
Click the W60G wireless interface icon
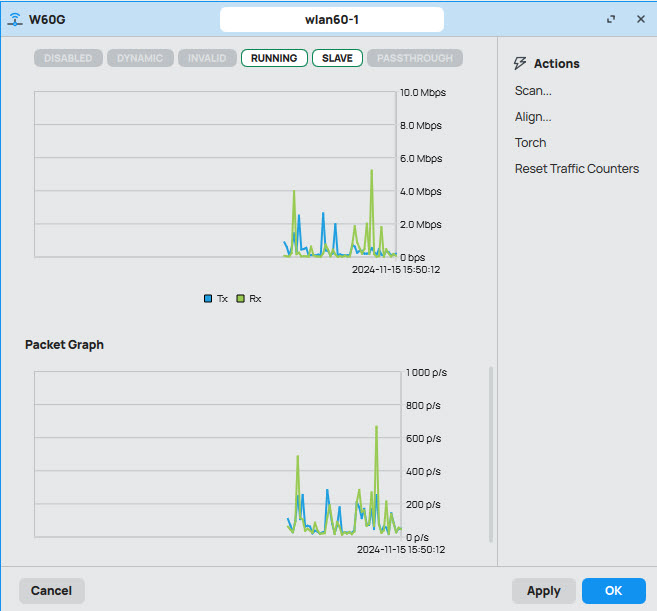pyautogui.click(x=15, y=20)
